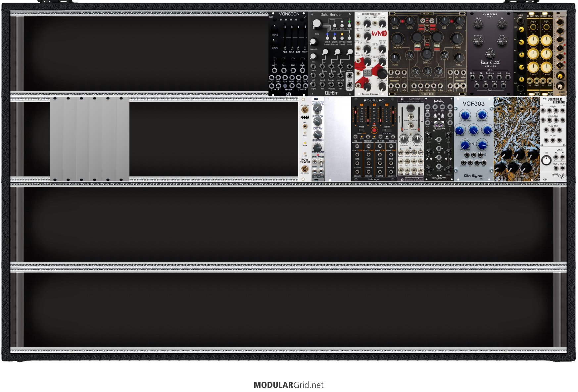
Task: Click the Geiger Counter Tone knob
Action: point(382,24)
